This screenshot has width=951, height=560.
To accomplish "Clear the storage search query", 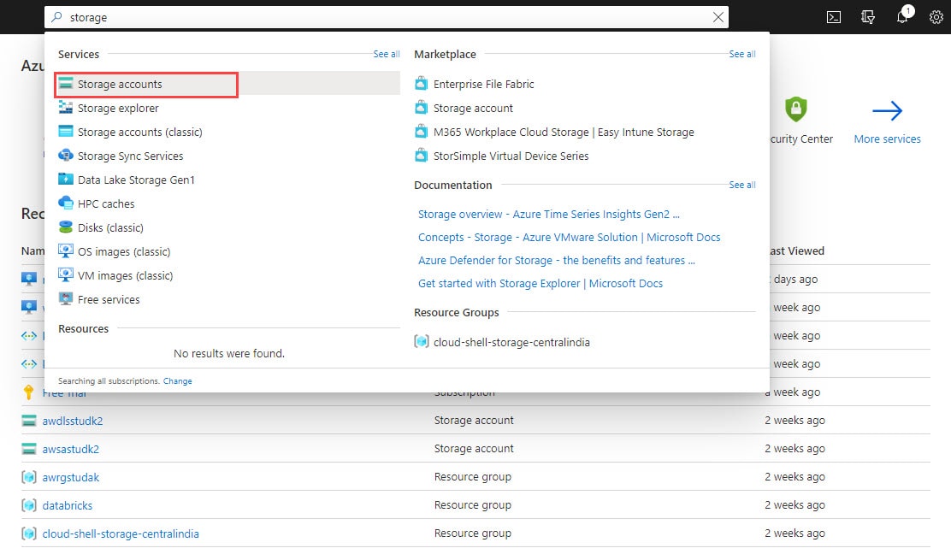I will (x=718, y=17).
